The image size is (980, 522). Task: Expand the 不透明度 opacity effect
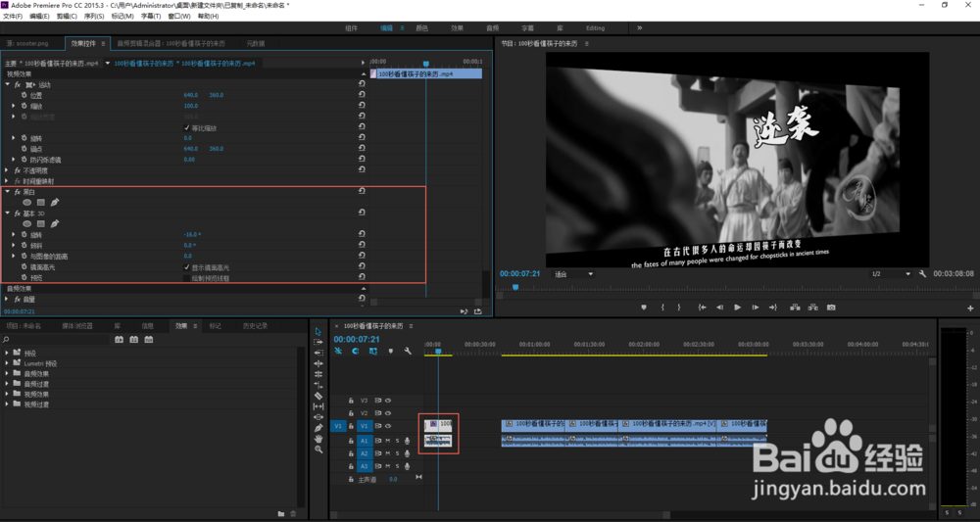(8, 169)
